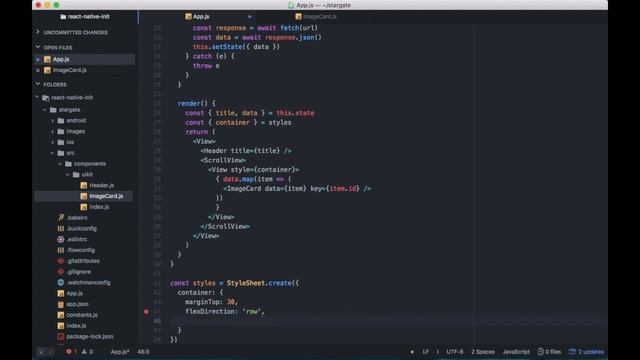
Task: Click the 'marginTop: 30' line
Action: click(211, 302)
